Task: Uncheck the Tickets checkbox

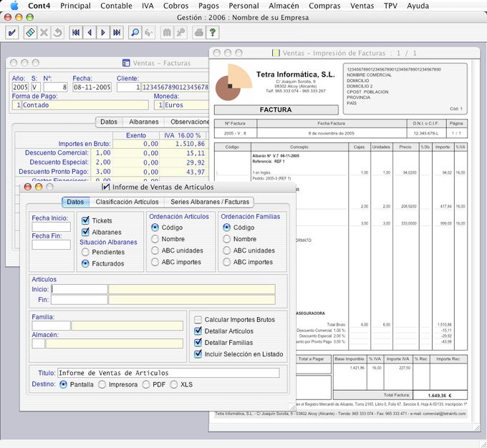Action: click(86, 220)
